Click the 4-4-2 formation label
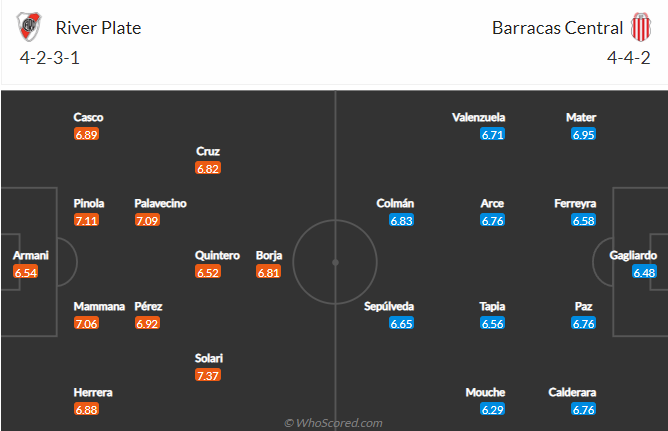The height and width of the screenshot is (431, 668). pyautogui.click(x=629, y=58)
